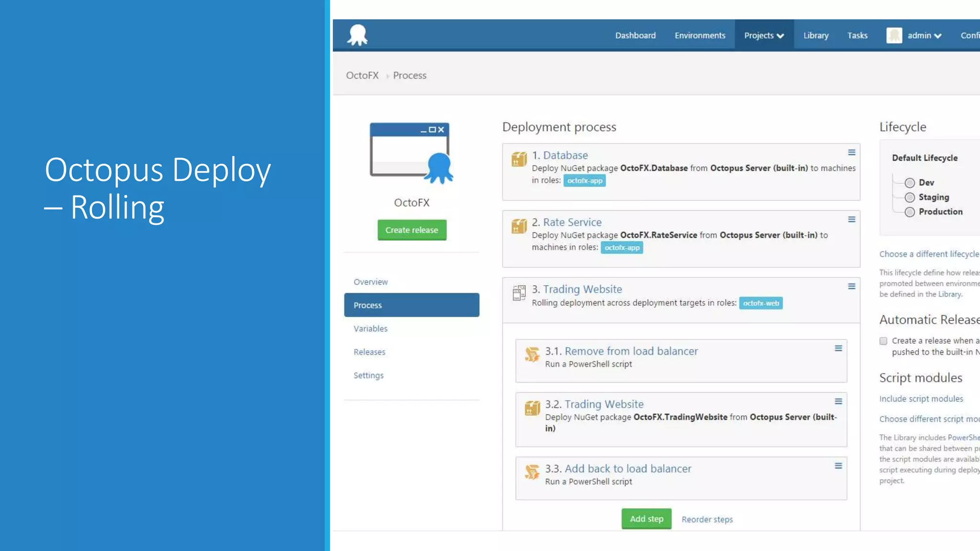Open the Tasks page
The image size is (980, 551).
[857, 35]
